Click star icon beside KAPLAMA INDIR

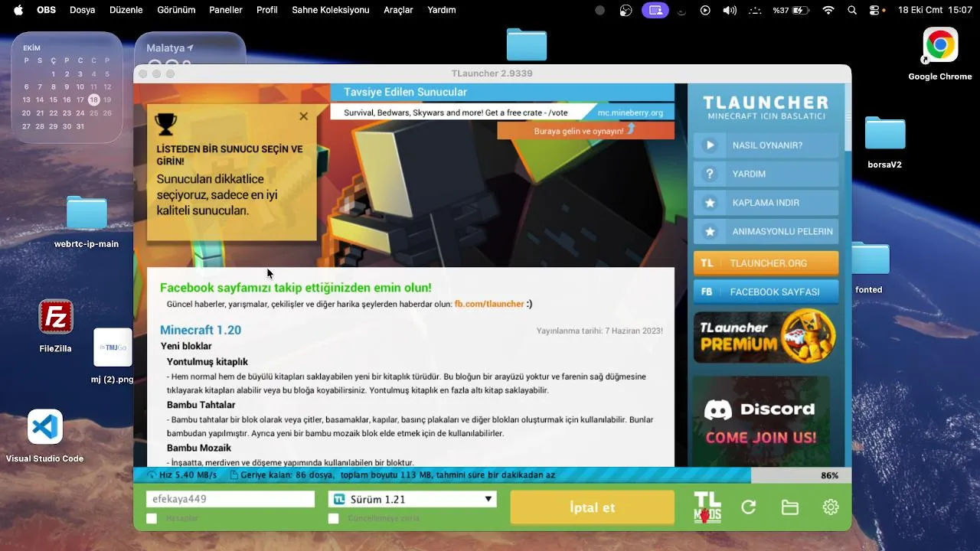(x=710, y=203)
